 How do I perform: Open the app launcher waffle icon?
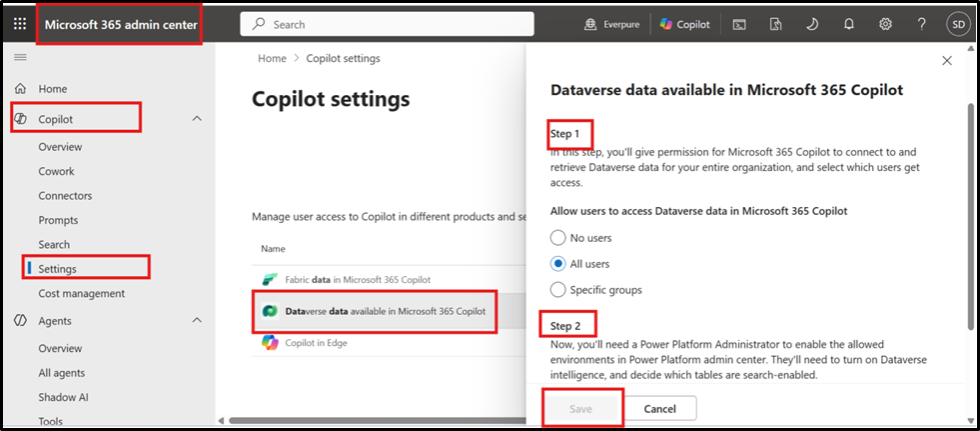[x=20, y=24]
